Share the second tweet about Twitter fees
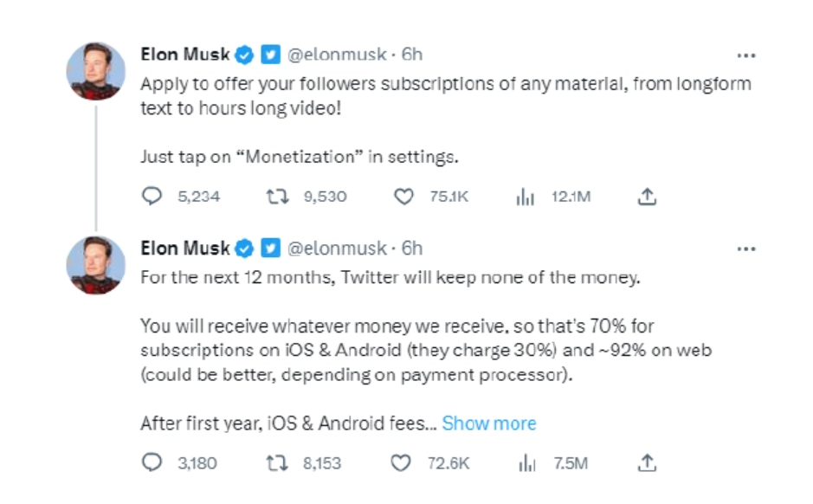Image resolution: width=813 pixels, height=504 pixels. (x=648, y=463)
